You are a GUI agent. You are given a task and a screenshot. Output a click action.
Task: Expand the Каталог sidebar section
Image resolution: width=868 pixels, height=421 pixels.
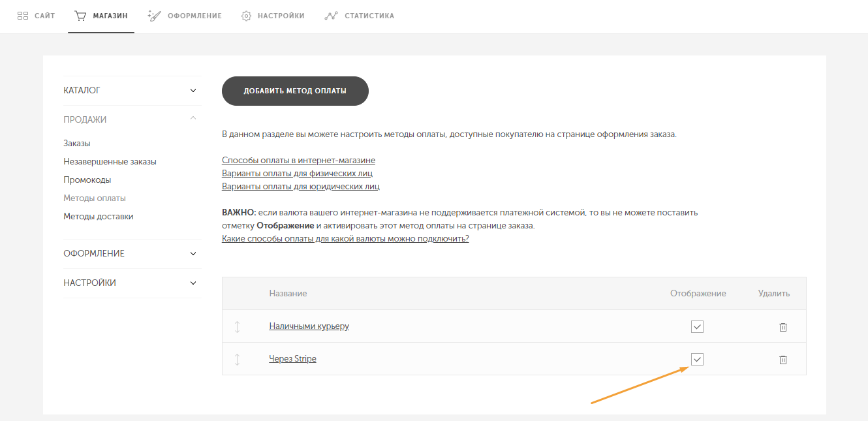point(193,91)
